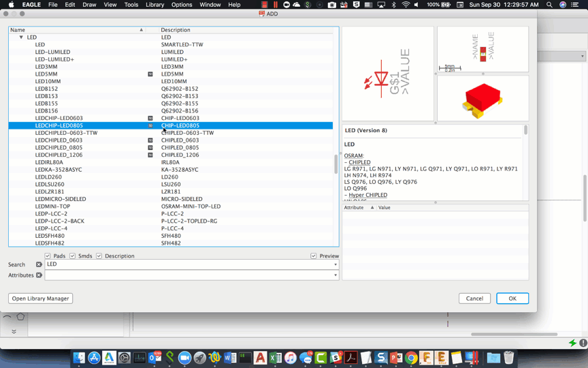
Task: Click the 3D icon next to LED5MM
Action: point(150,74)
